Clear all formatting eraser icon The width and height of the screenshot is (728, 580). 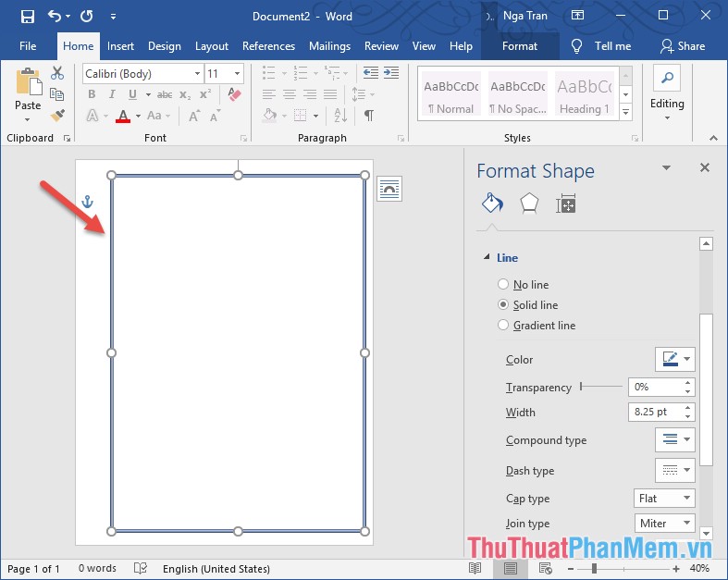coord(234,94)
